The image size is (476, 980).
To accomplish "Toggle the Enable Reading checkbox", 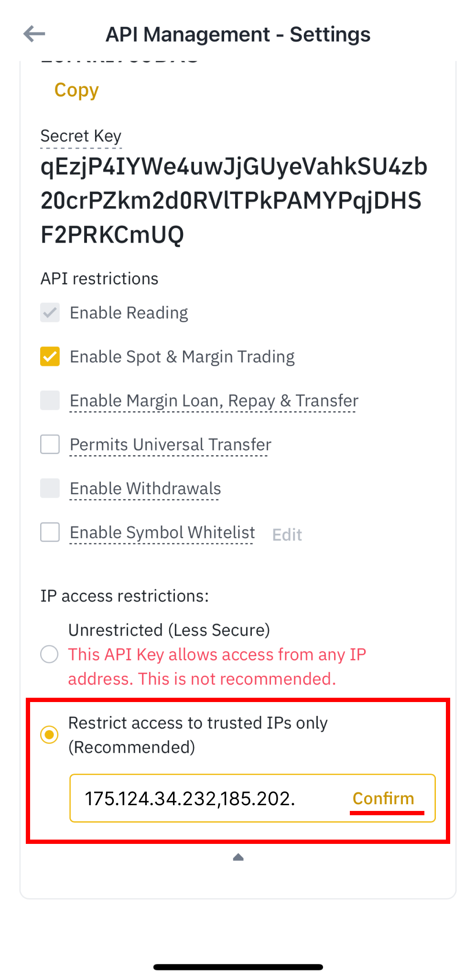I will coord(50,313).
